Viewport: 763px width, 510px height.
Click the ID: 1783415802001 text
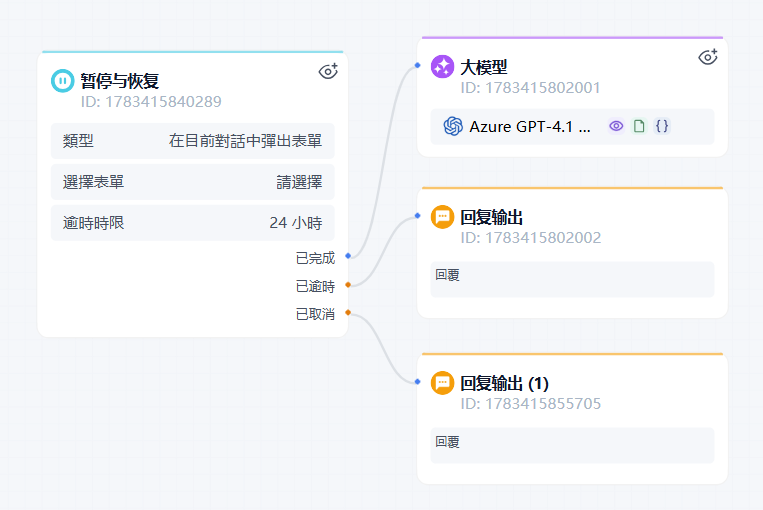530,88
